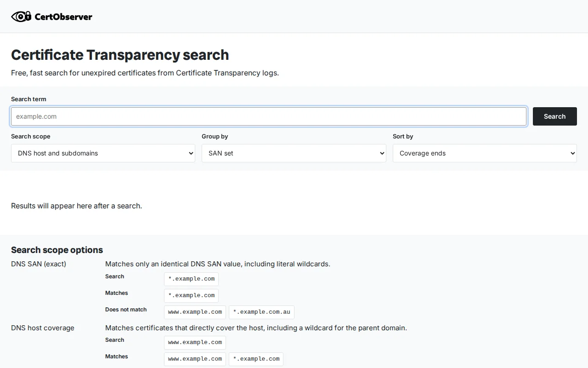Click the Sort by label

click(x=403, y=136)
